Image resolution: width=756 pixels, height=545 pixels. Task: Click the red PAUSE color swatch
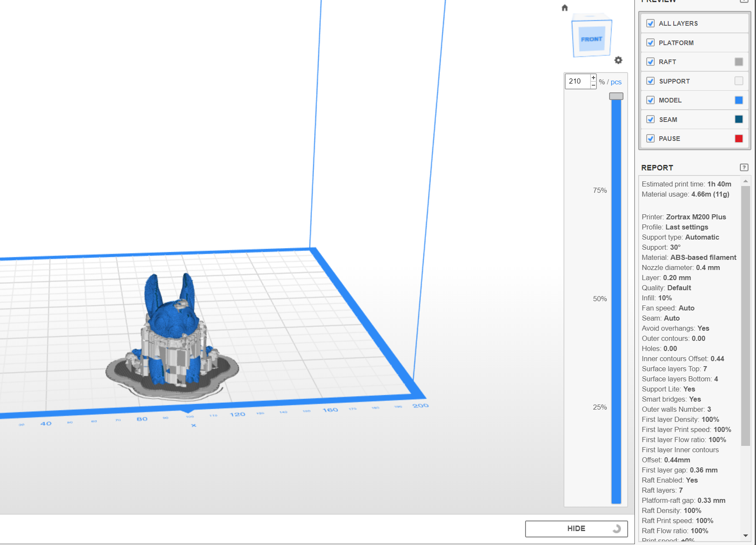click(x=739, y=138)
